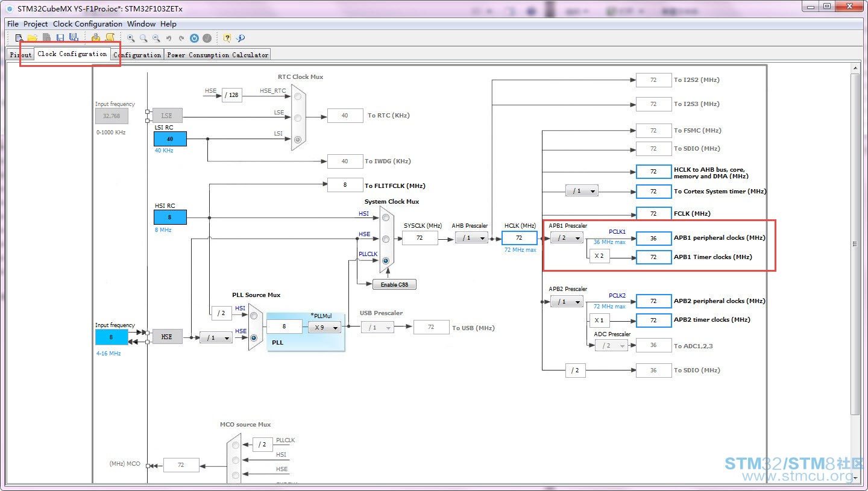Click the "To USB (MHz)" label

point(474,328)
